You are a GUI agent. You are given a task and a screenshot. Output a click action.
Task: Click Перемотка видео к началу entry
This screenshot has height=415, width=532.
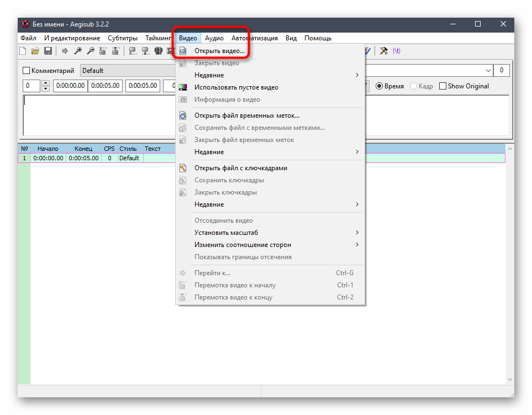coord(270,285)
